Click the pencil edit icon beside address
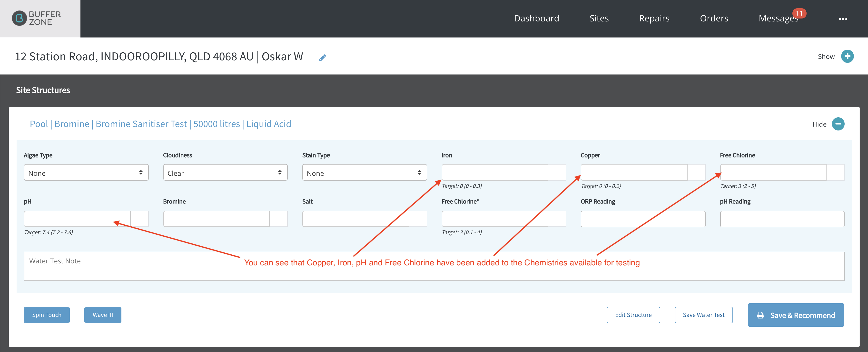868x352 pixels. pyautogui.click(x=323, y=57)
